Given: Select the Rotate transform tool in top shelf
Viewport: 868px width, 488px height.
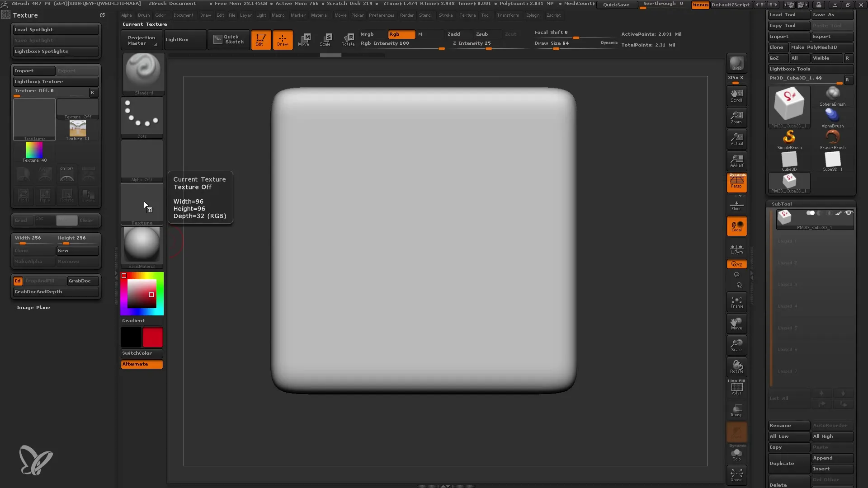Looking at the screenshot, I should coord(348,40).
